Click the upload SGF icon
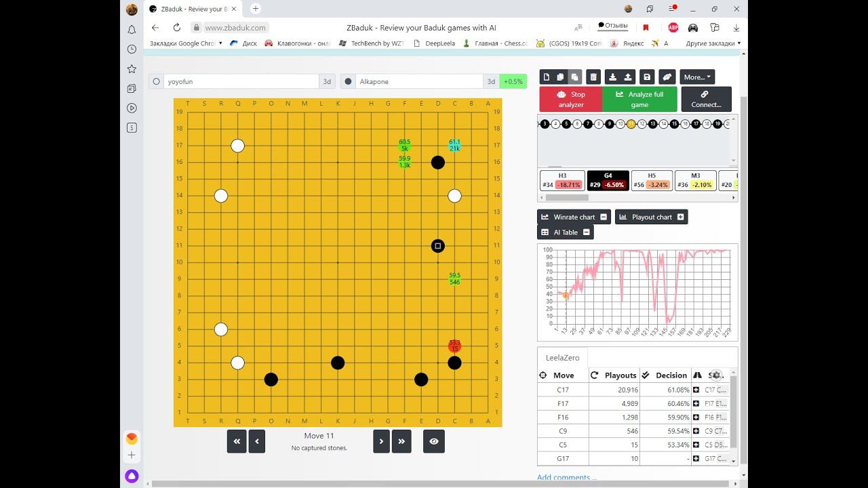 coord(628,77)
